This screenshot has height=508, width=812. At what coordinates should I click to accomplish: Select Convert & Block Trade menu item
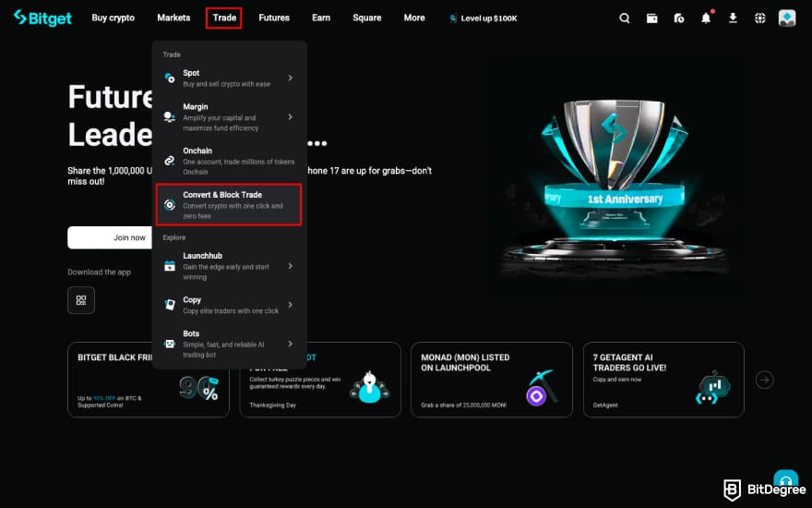pyautogui.click(x=229, y=205)
